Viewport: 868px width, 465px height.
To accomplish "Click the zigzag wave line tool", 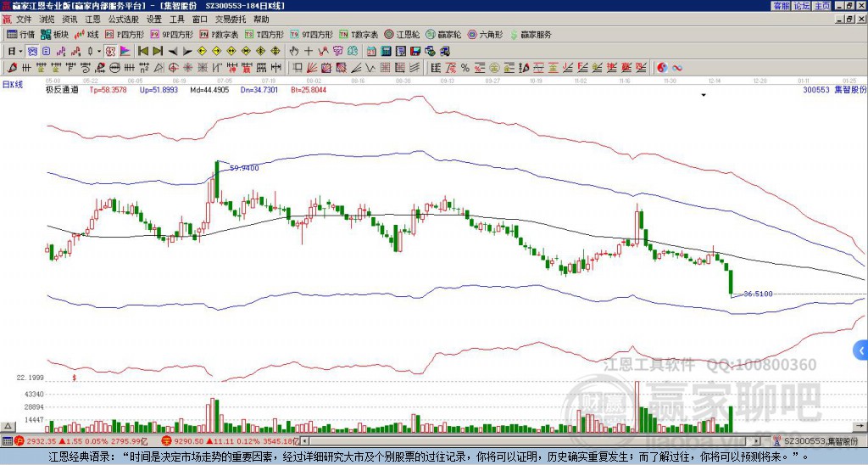I will (x=370, y=68).
